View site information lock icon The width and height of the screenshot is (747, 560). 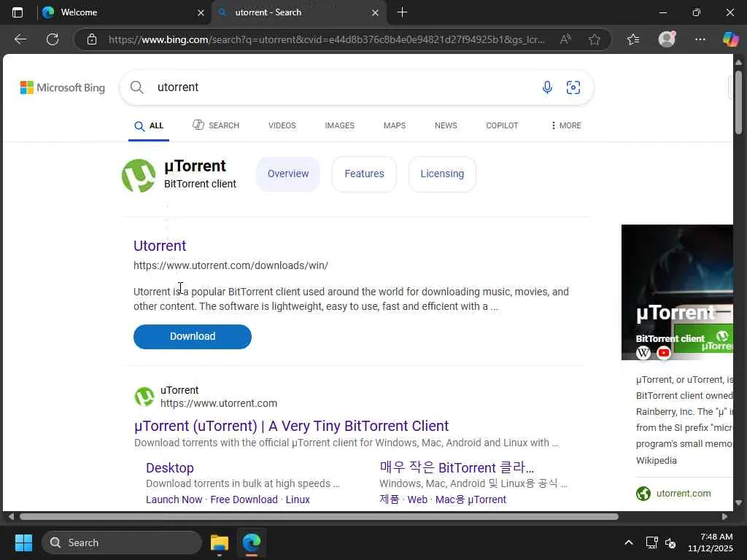[92, 39]
